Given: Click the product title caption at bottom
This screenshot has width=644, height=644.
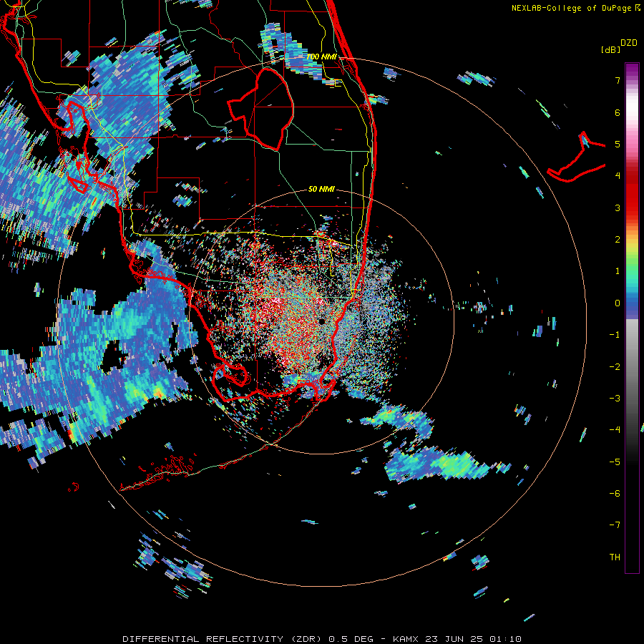Looking at the screenshot, I should pos(322,639).
